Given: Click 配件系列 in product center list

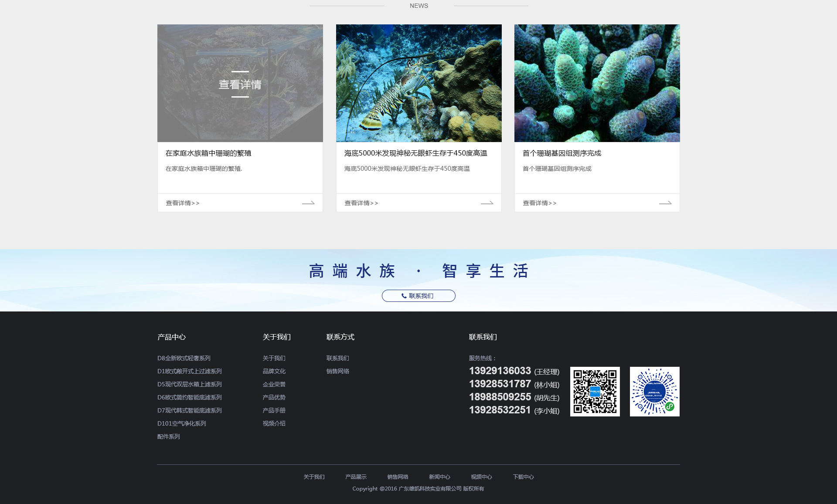Looking at the screenshot, I should pos(169,436).
